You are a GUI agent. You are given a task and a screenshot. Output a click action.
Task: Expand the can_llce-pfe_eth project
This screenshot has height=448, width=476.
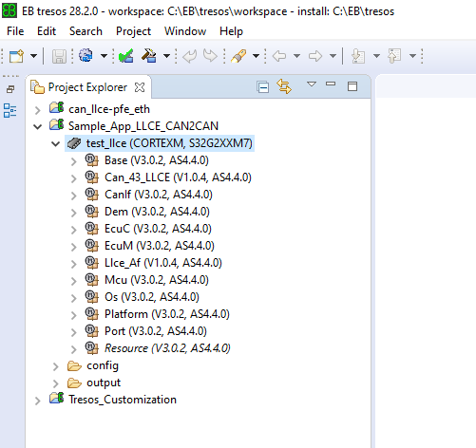click(x=38, y=110)
